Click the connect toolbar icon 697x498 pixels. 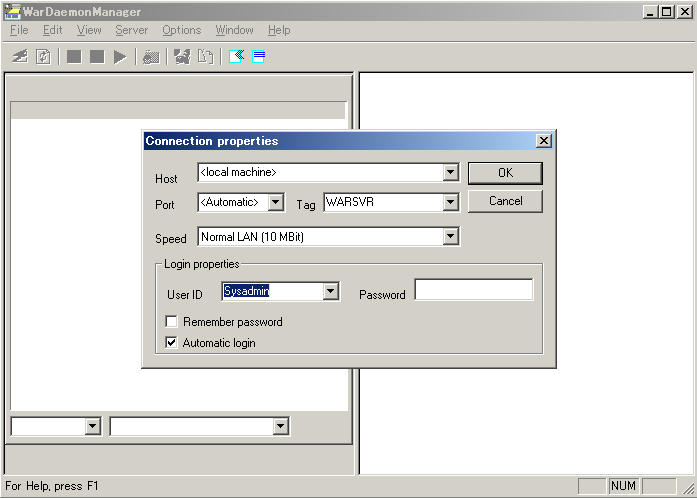(x=20, y=56)
